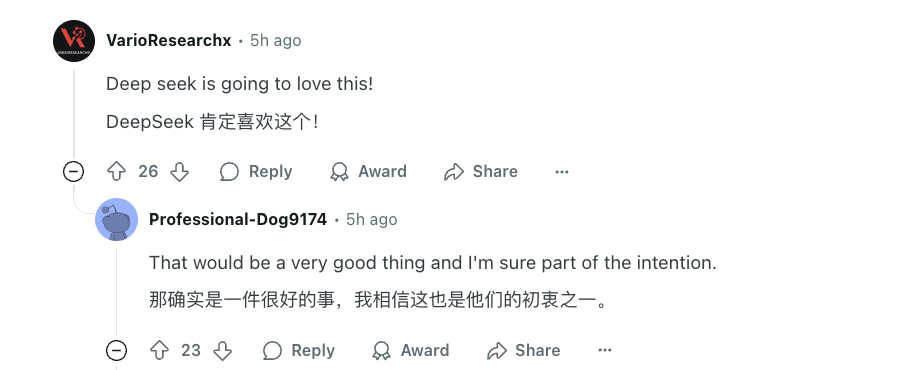Screen dimensions: 916x370
Task: Give Award to VarioResearchx's comment
Action: 368,171
